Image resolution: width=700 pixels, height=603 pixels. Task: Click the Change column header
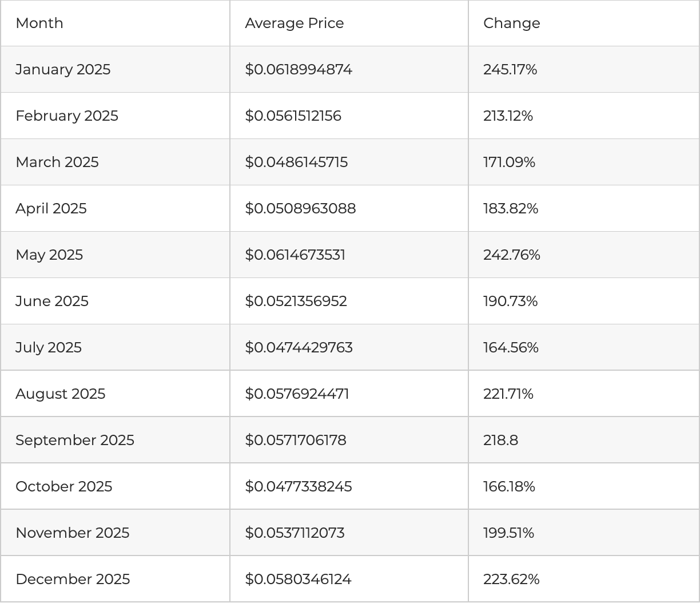coord(511,23)
